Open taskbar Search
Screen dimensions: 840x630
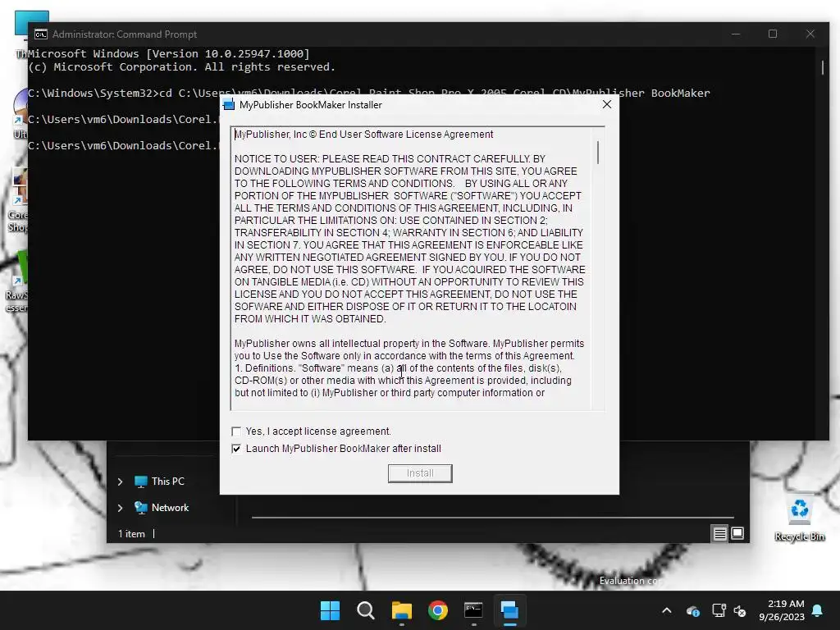coord(366,610)
